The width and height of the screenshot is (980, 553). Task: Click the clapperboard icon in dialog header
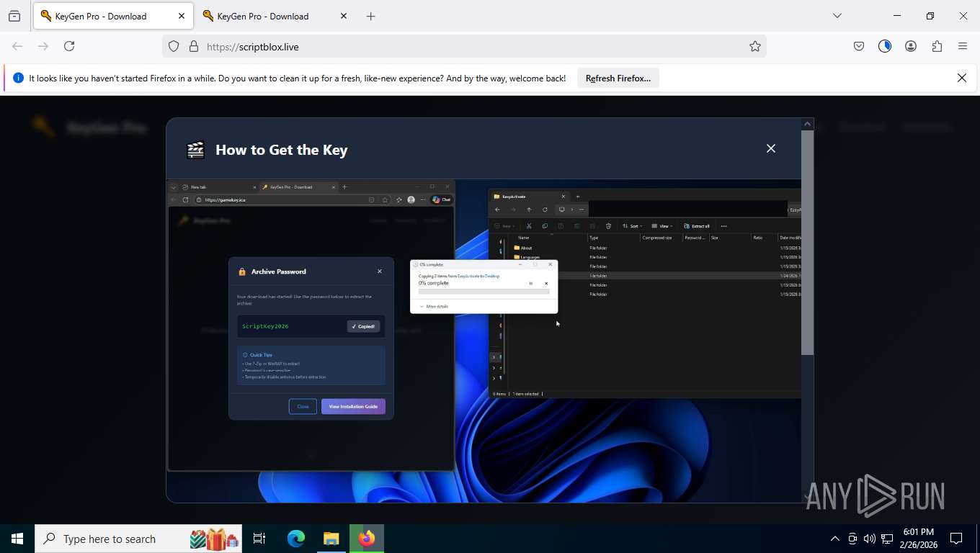[195, 149]
